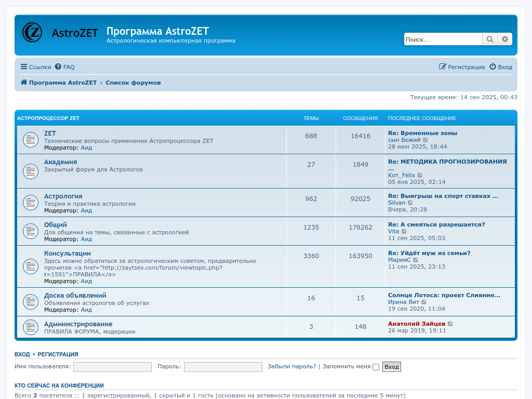This screenshot has width=532, height=399.
Task: Open the FAQ page
Action: [x=65, y=67]
